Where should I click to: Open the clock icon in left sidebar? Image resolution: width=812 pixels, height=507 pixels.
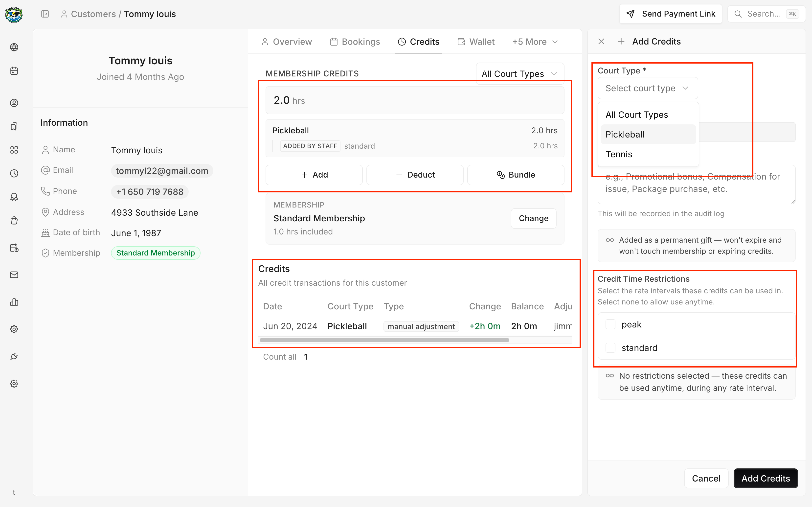[14, 173]
